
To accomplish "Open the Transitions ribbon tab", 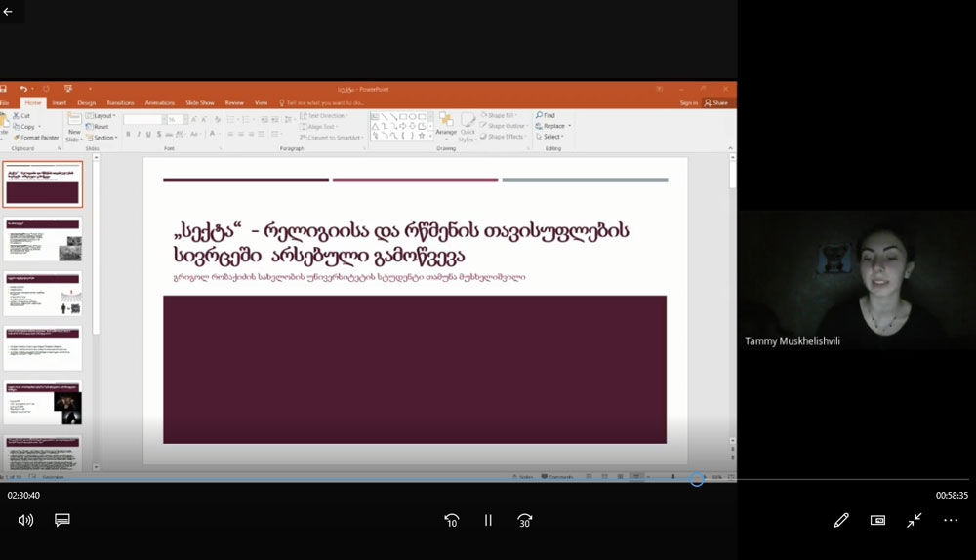I will 120,102.
